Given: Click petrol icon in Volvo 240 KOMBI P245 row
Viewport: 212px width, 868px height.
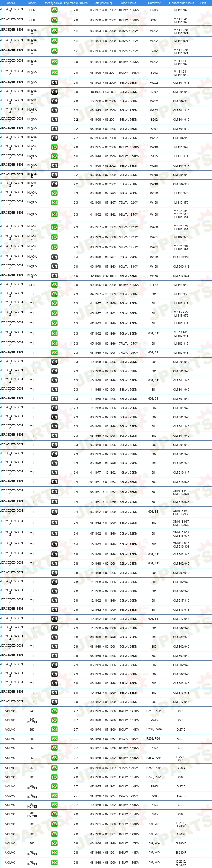Looking at the screenshot, I should tap(54, 720).
